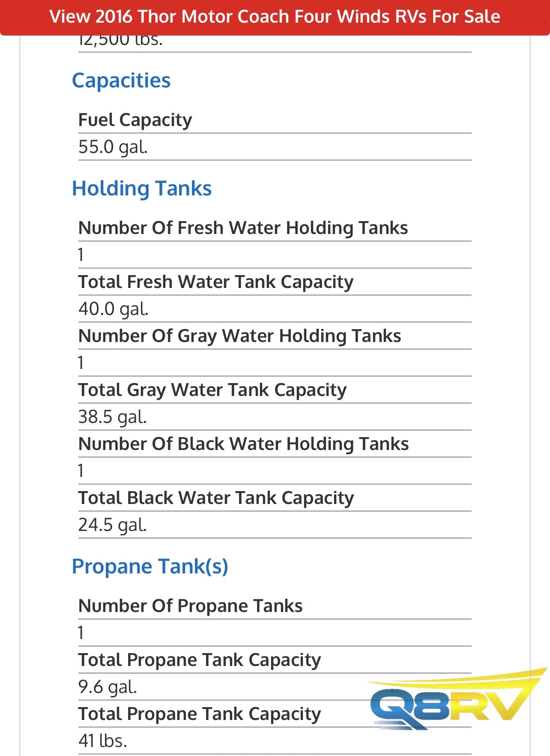Click the Propane Tank(s) heading
550x756 pixels.
pyautogui.click(x=150, y=567)
